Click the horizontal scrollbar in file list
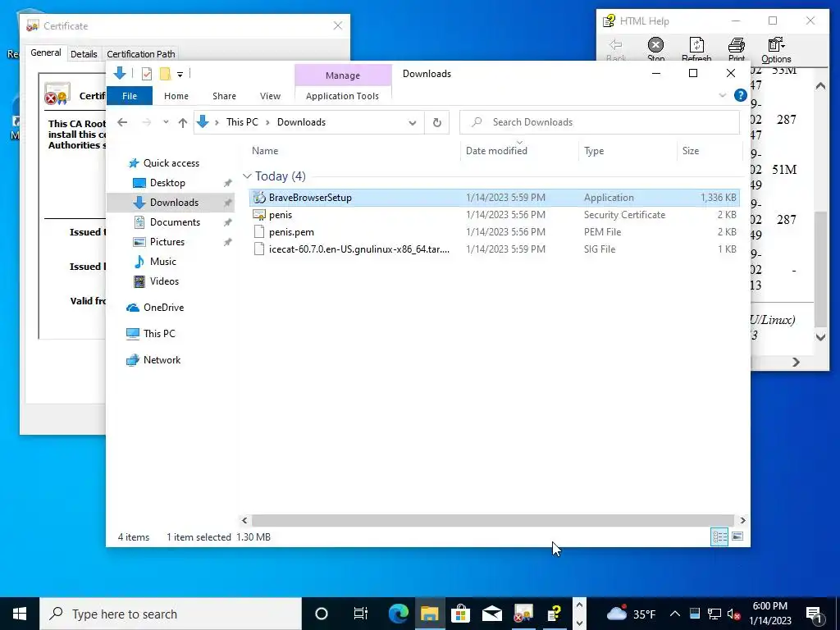This screenshot has width=840, height=630. pyautogui.click(x=492, y=520)
